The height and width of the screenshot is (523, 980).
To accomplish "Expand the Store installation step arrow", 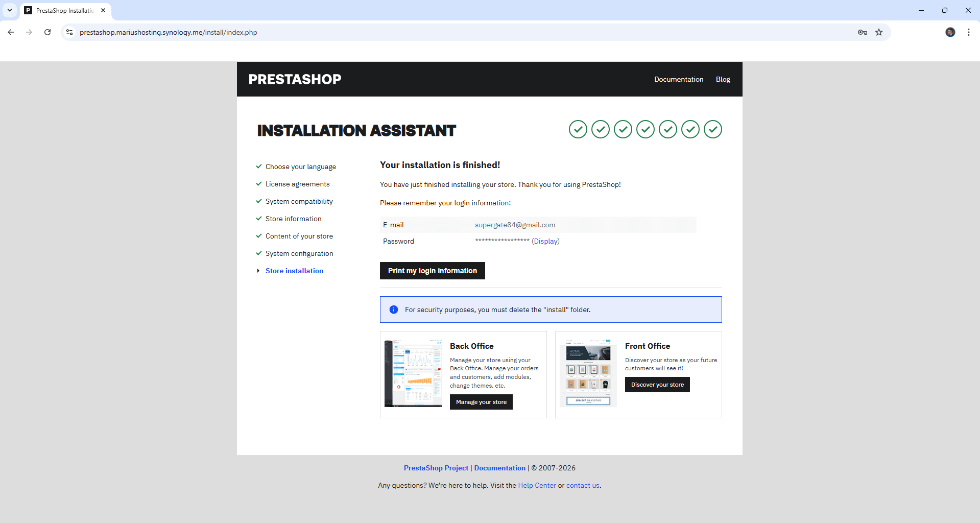I will coord(258,271).
